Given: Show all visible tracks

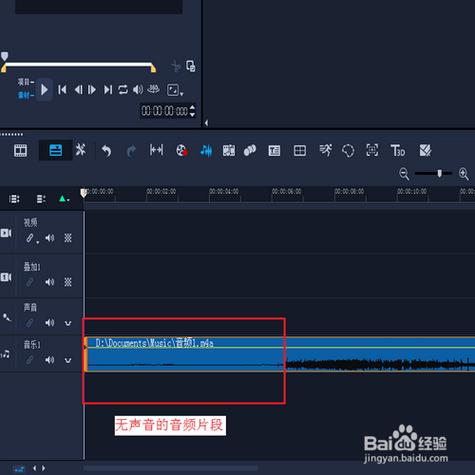Looking at the screenshot, I should click(x=14, y=199).
